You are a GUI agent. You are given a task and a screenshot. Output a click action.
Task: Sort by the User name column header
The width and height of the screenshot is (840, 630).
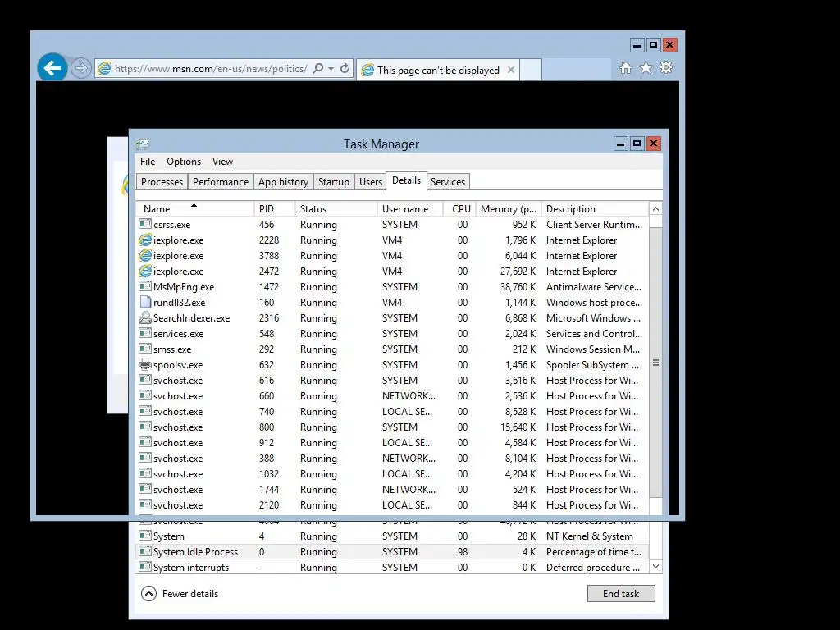(410, 209)
